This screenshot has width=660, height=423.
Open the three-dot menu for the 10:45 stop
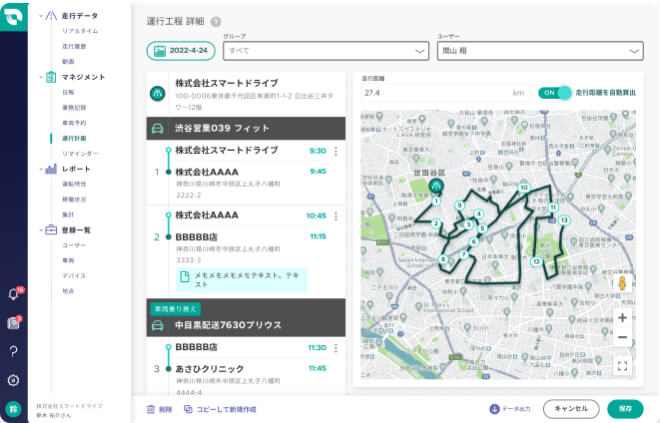(x=335, y=216)
